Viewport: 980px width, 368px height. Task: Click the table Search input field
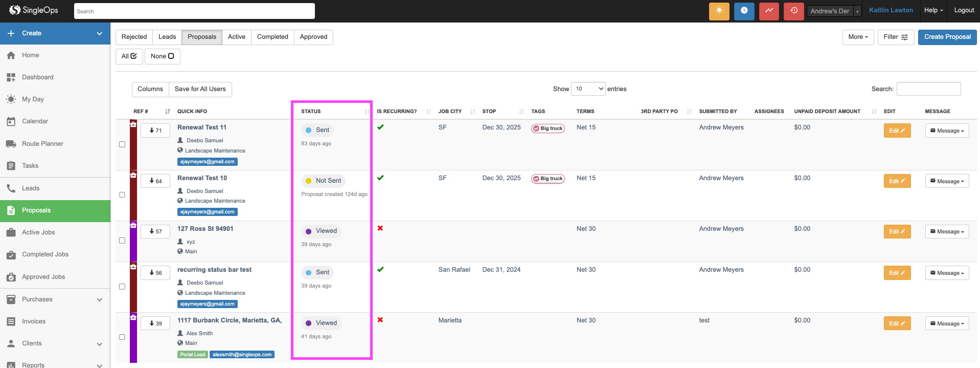pyautogui.click(x=928, y=89)
